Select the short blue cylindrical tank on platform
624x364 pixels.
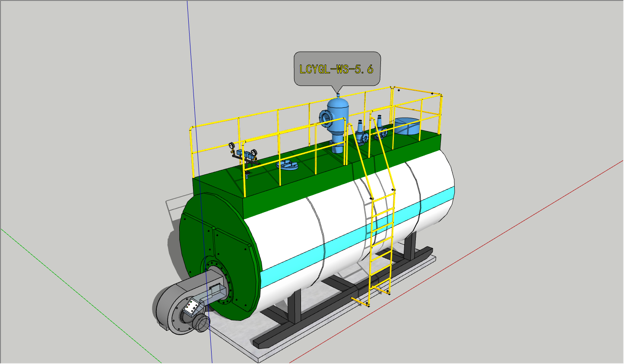pos(407,126)
